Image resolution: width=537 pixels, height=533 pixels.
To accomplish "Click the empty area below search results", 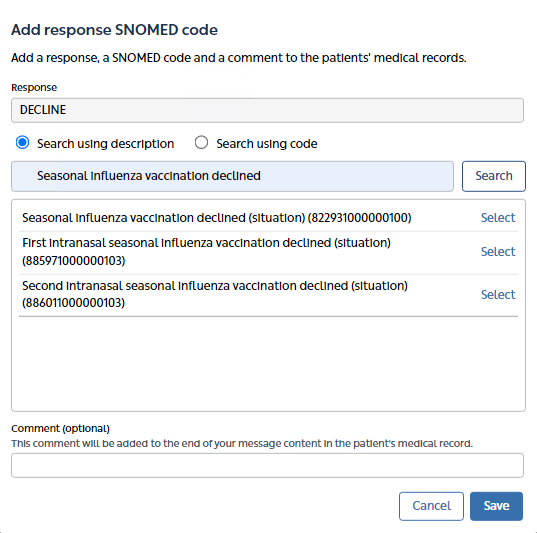I will (x=268, y=363).
